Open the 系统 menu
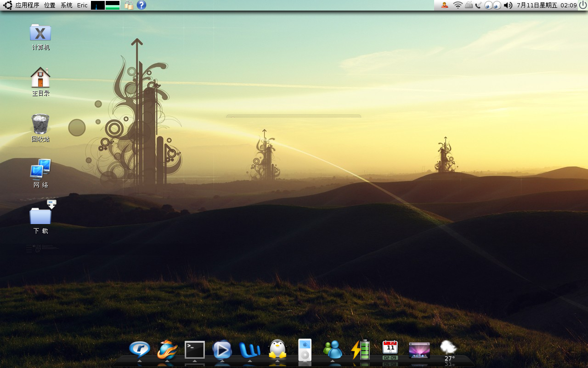Image resolution: width=588 pixels, height=368 pixels. coord(67,6)
